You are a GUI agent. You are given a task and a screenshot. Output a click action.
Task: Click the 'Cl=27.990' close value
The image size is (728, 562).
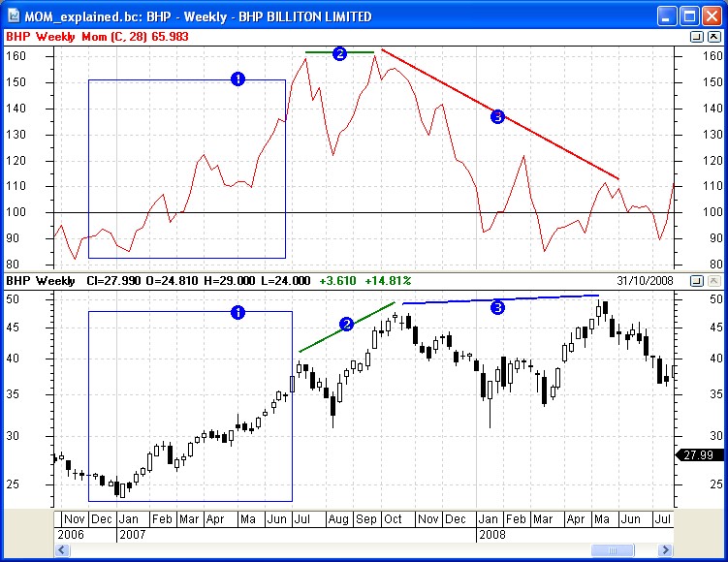pos(113,281)
